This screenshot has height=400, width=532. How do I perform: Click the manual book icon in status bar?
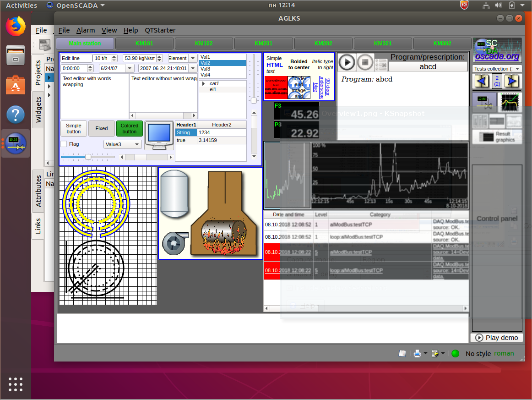tap(402, 353)
